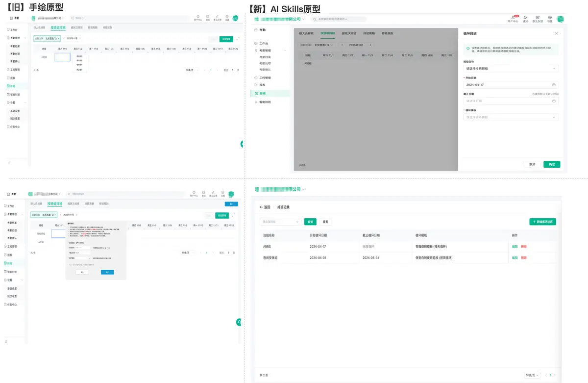
Task: Open 10条/页 page size dropdown on 排班记录 page
Action: (532, 375)
